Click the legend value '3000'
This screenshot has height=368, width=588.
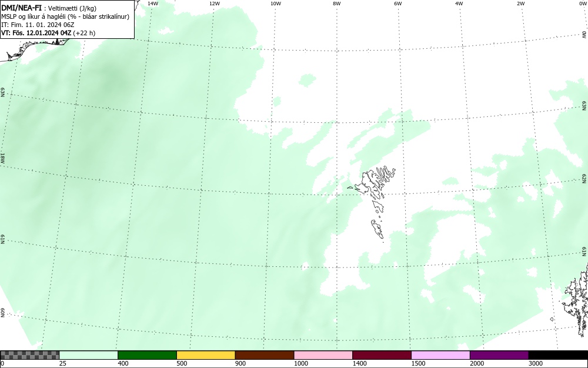(x=536, y=363)
